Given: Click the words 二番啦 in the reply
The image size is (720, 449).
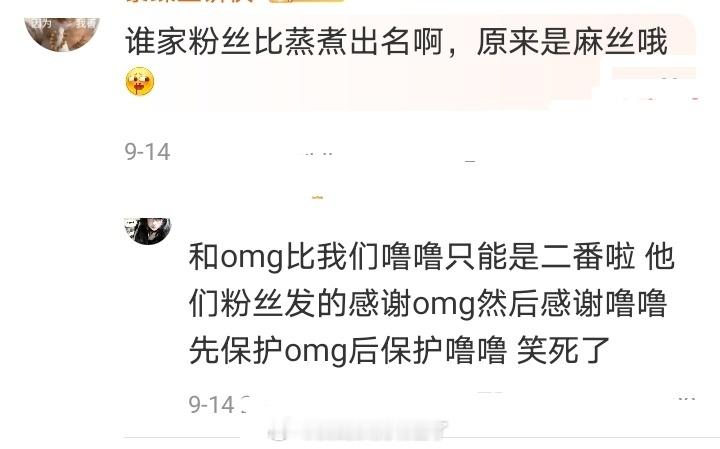Looking at the screenshot, I should [x=588, y=257].
